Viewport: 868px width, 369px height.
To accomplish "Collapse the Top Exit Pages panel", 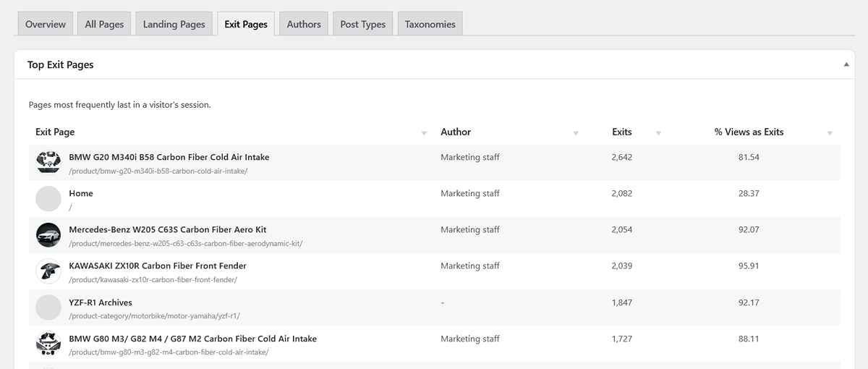I will click(846, 64).
